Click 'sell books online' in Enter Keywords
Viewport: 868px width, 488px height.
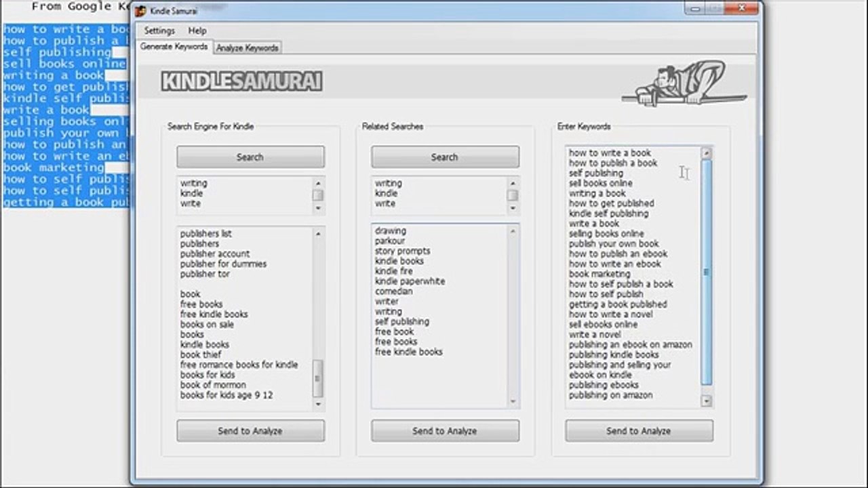(601, 183)
